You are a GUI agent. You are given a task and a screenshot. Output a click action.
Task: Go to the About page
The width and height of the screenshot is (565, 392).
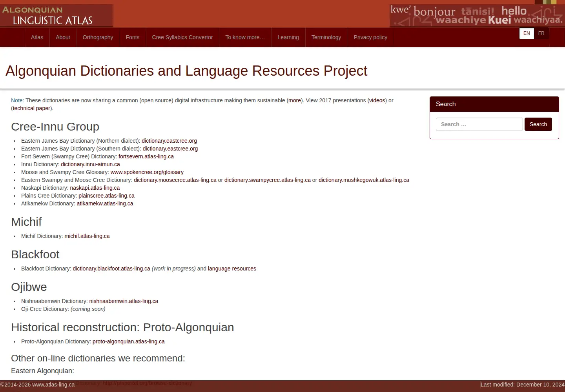pos(63,37)
